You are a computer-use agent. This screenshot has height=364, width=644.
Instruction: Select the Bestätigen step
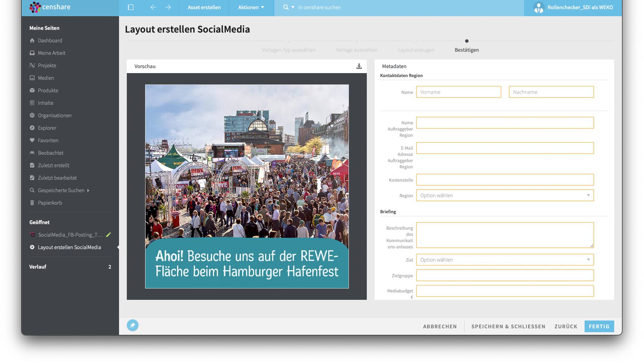tap(467, 50)
